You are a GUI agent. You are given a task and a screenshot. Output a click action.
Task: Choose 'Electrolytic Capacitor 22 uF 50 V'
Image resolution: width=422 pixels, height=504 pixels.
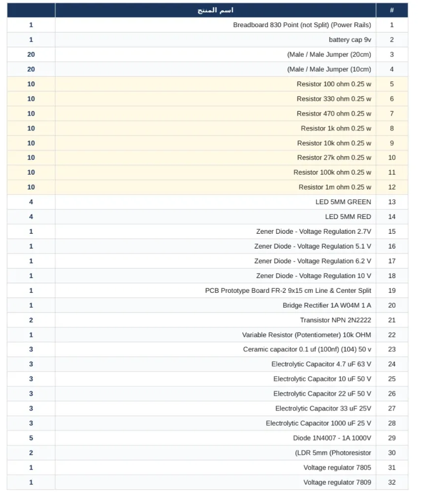point(322,394)
